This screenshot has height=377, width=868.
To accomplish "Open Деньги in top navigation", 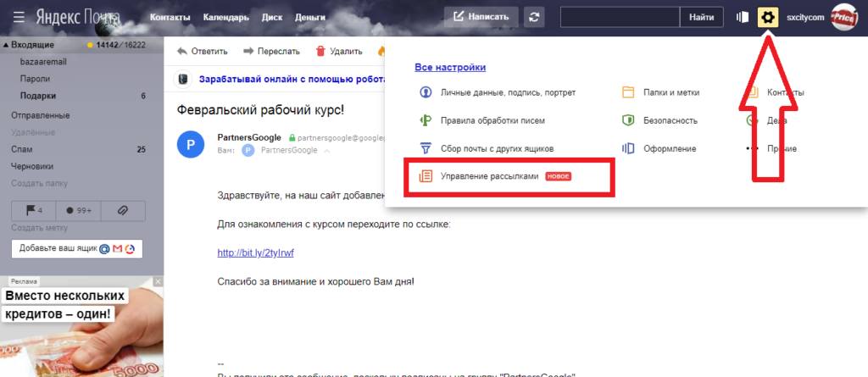I will [310, 17].
